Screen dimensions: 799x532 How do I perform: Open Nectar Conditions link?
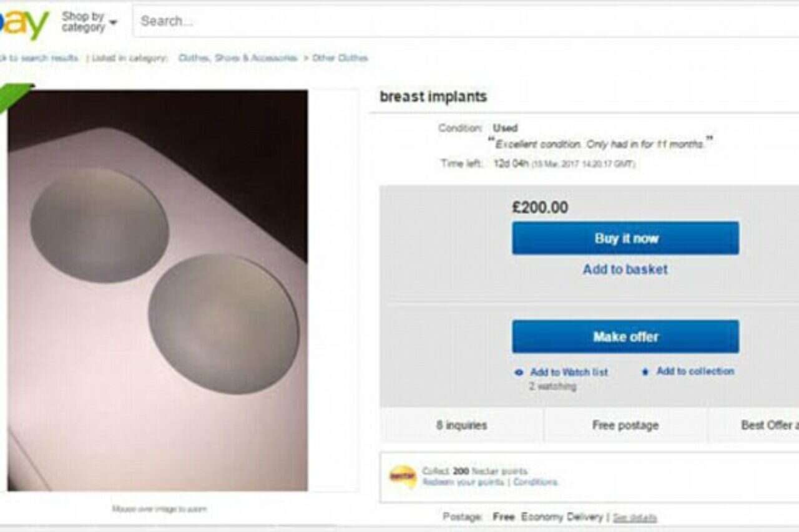pos(535,482)
